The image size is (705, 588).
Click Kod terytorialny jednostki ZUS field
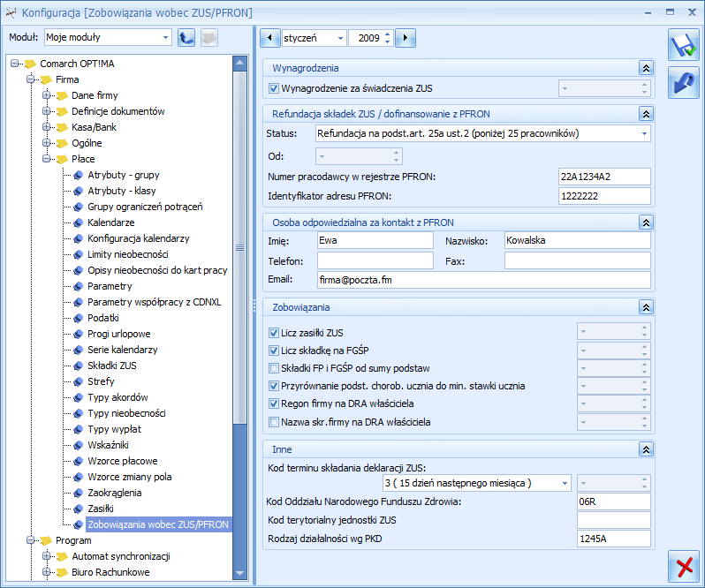pyautogui.click(x=614, y=520)
